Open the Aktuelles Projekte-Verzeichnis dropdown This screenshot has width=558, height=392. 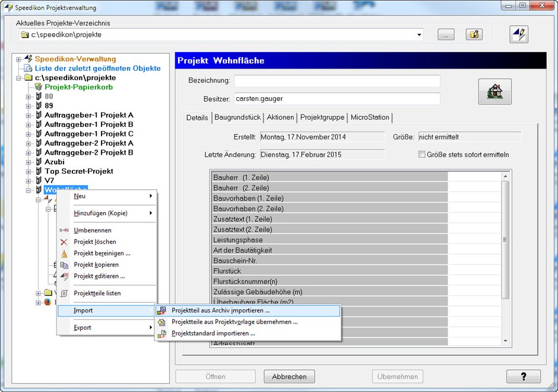tap(419, 34)
